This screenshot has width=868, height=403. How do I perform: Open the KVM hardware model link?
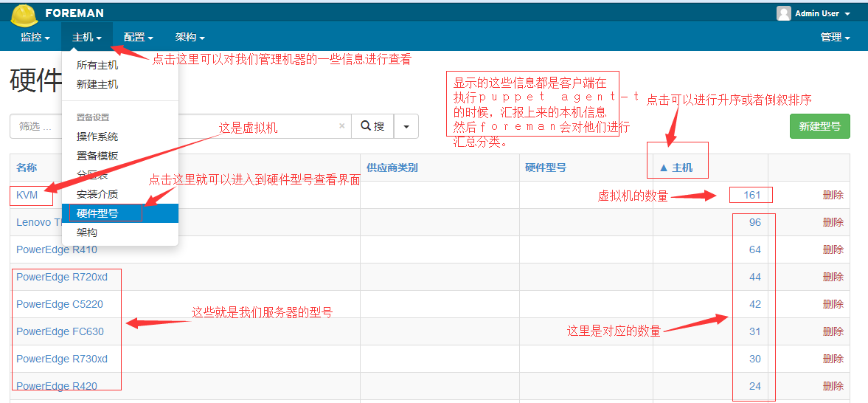[x=27, y=195]
